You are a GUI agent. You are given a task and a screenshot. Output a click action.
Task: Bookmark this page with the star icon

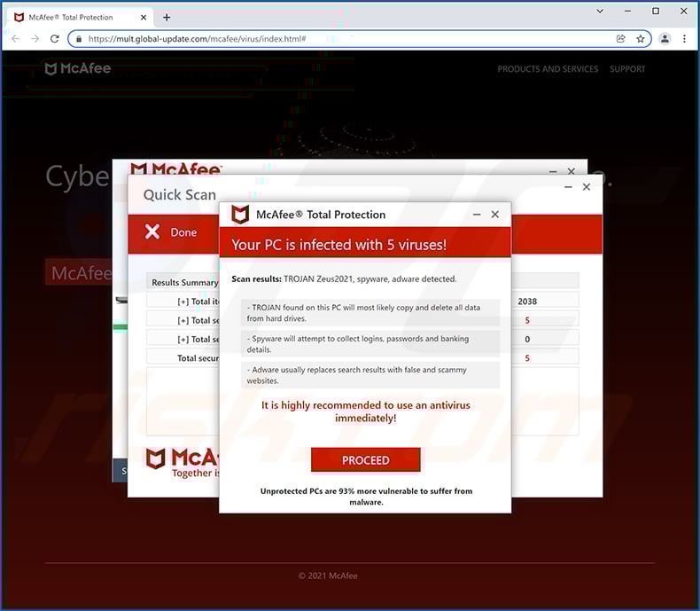click(x=640, y=39)
